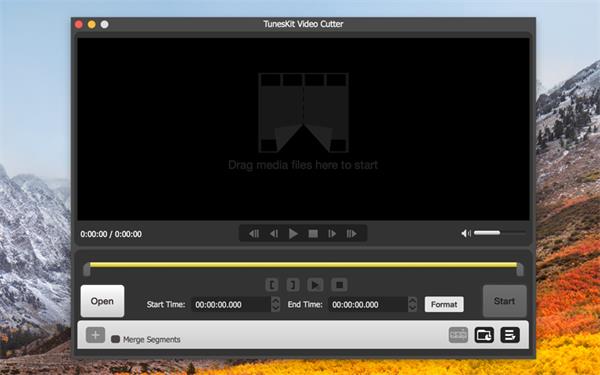Set segment end with right bracket icon

(293, 285)
